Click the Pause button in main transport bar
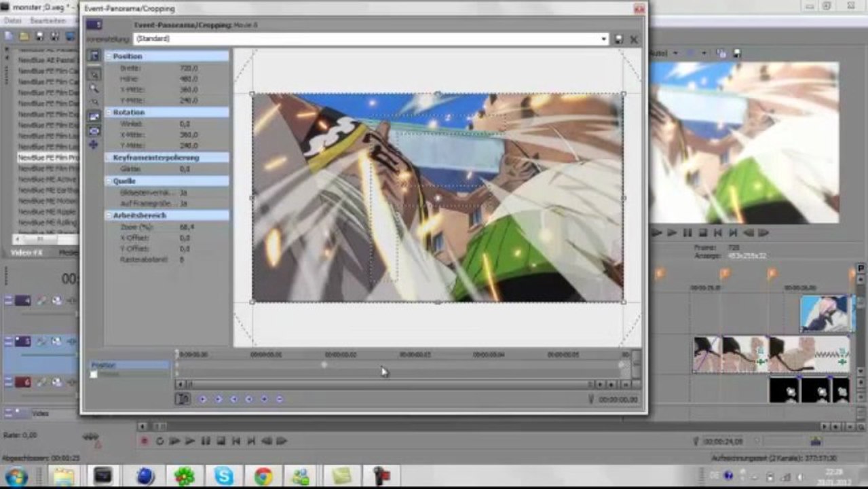Screen dimensions: 868x489 pos(206,441)
